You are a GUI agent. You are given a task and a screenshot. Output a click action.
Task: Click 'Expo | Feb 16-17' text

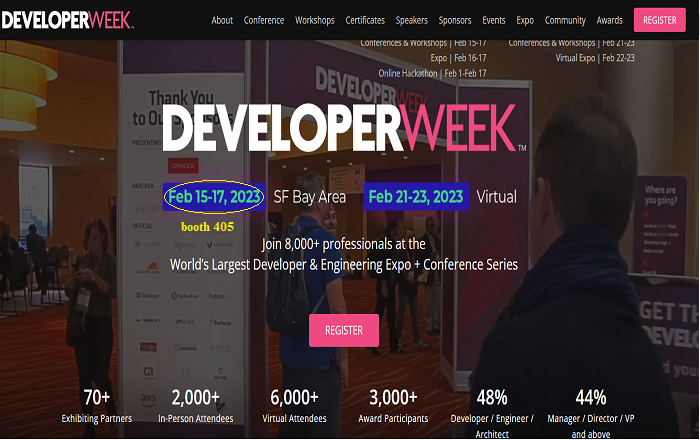[458, 58]
